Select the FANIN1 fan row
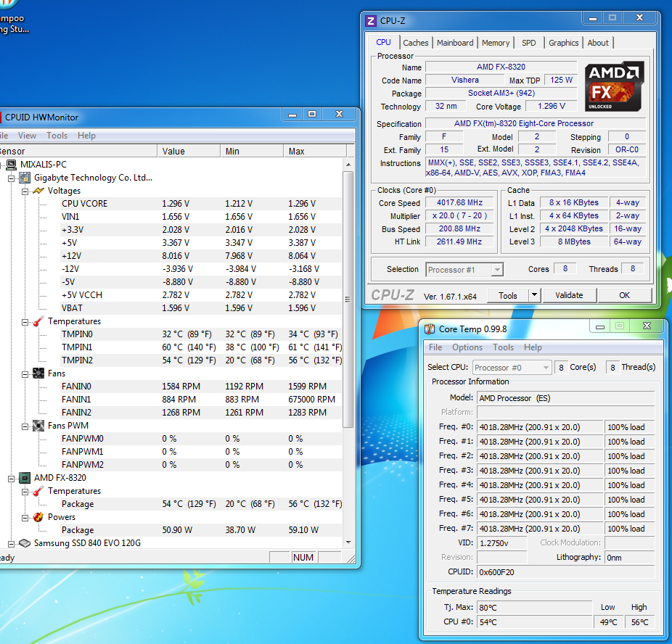672x644 pixels. [202, 400]
